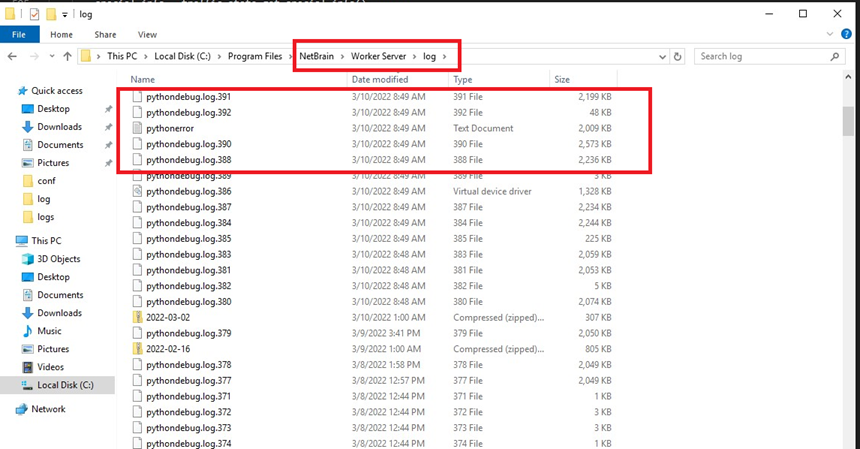The image size is (860, 449).
Task: Open the address bar history dropdown
Action: click(x=665, y=56)
